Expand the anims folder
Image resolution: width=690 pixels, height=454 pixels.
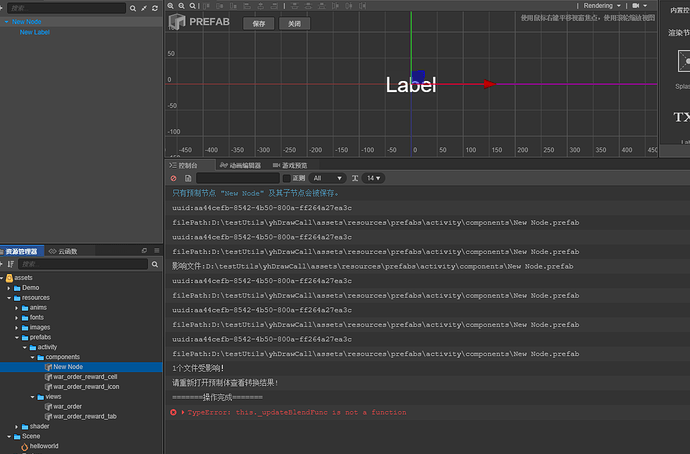pyautogui.click(x=17, y=308)
